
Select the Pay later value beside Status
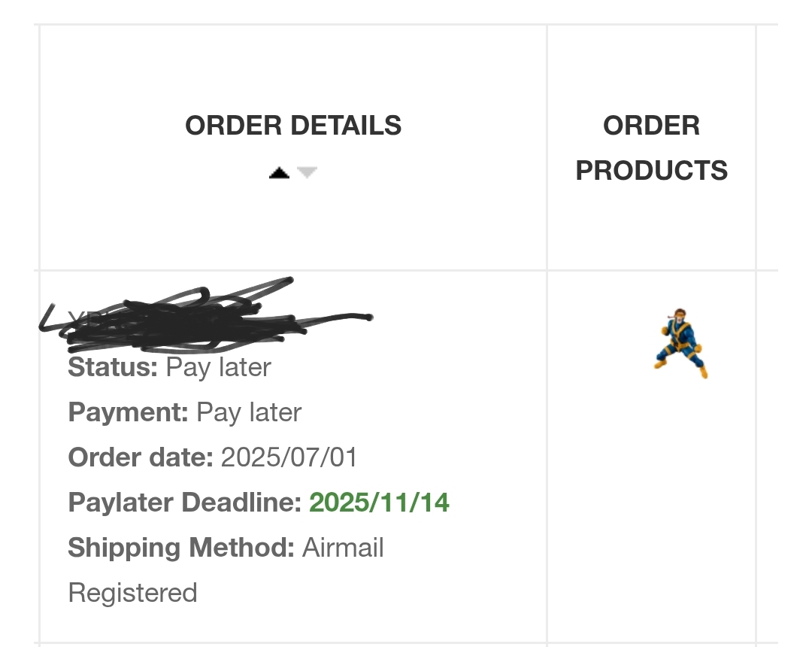pyautogui.click(x=219, y=368)
